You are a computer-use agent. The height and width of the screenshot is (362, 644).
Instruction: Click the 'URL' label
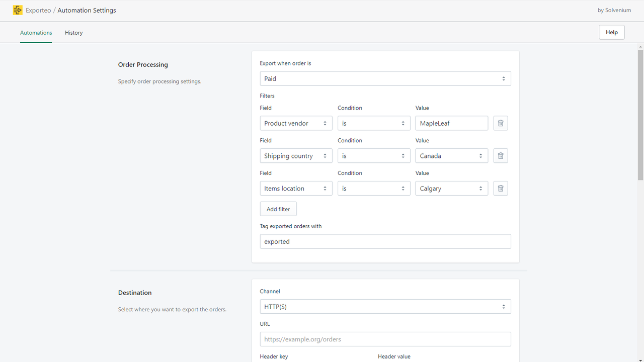tap(265, 324)
